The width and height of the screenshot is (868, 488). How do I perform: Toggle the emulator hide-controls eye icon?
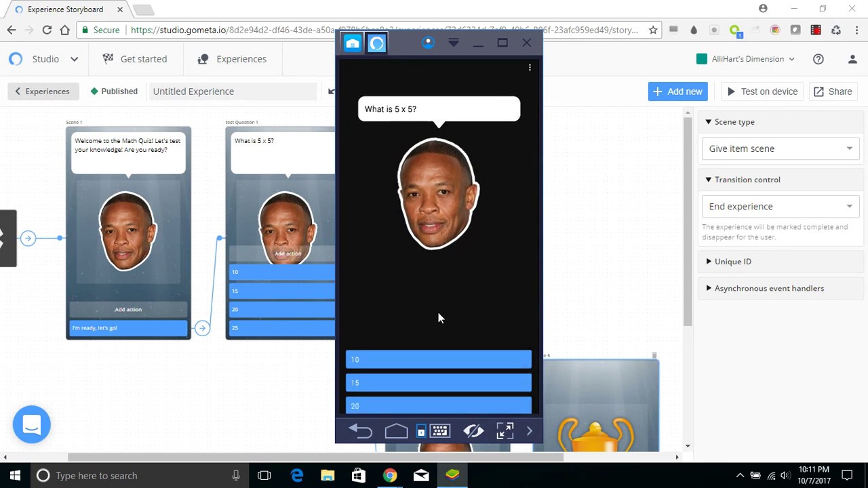click(473, 431)
